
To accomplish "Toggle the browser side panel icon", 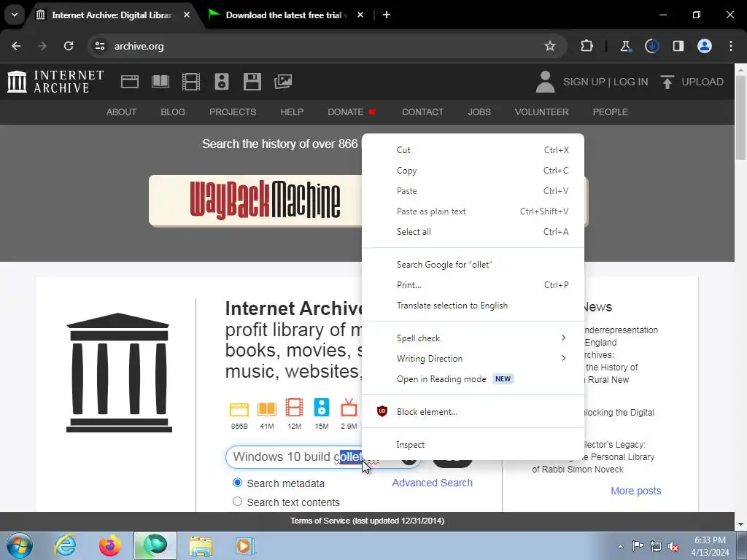I will pyautogui.click(x=678, y=46).
